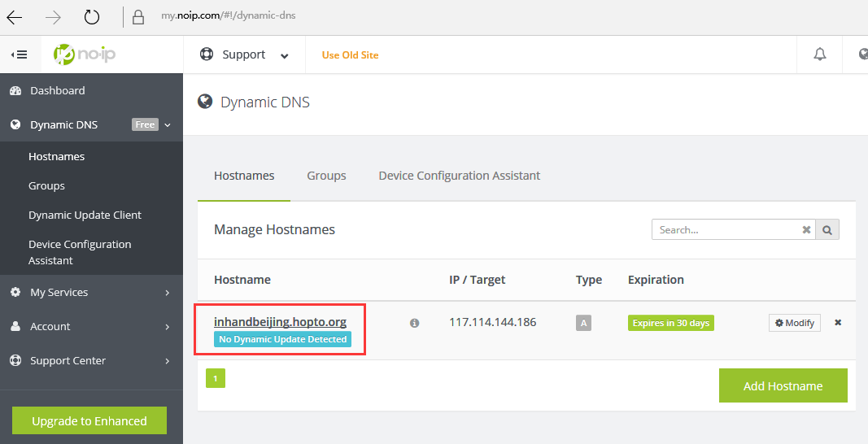
Task: Expand My Services in the sidebar
Action: click(x=91, y=292)
